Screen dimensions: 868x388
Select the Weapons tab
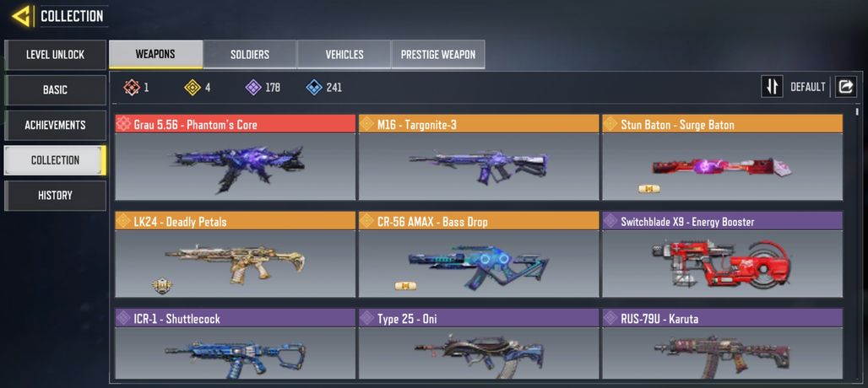[x=155, y=54]
